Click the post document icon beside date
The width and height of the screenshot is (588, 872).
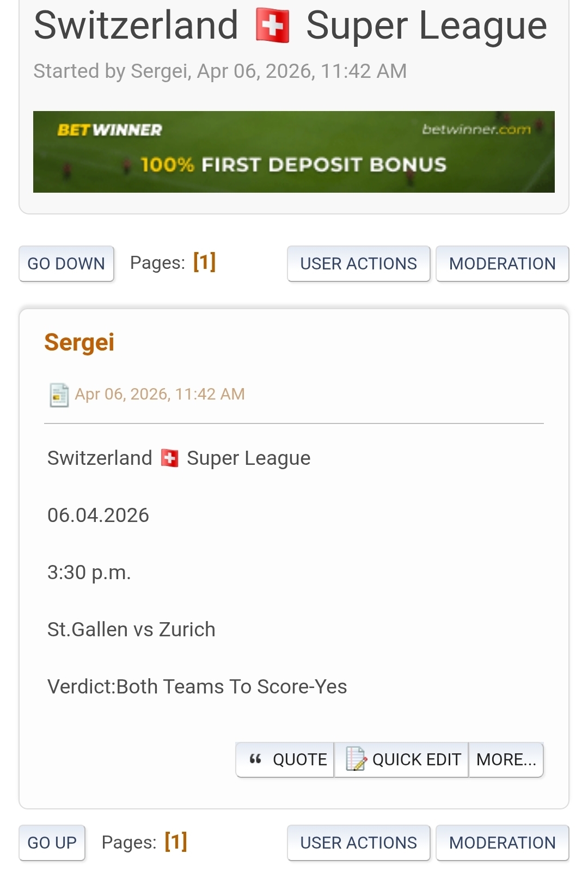tap(59, 395)
